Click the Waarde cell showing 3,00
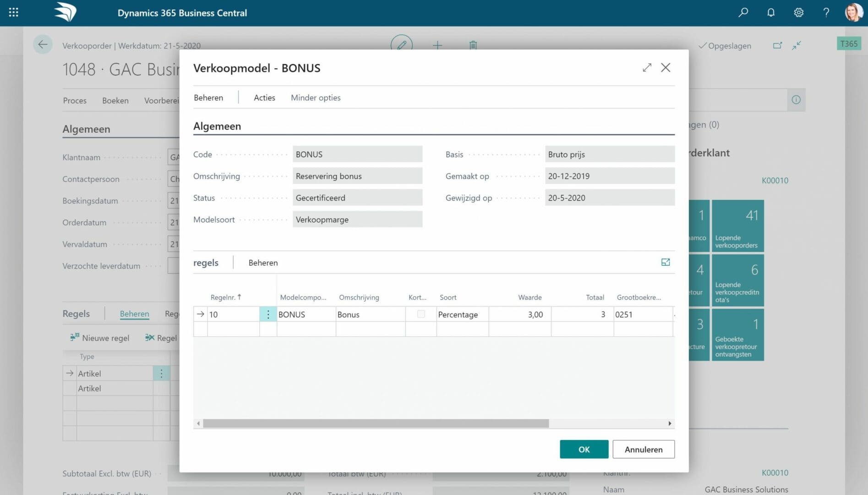The height and width of the screenshot is (495, 868). [x=520, y=314]
